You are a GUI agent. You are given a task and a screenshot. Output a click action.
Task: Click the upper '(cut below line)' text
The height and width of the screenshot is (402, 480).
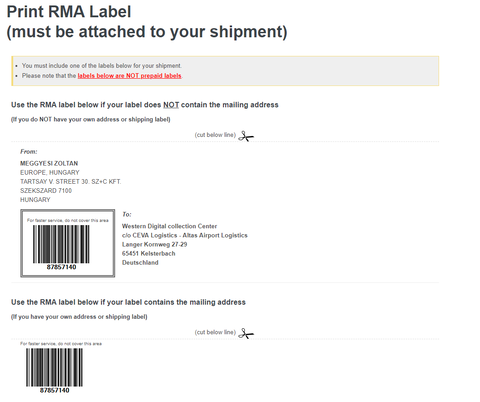tap(215, 135)
